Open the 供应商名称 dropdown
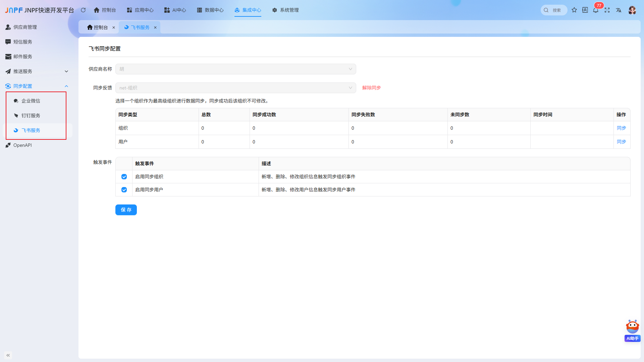 [x=235, y=69]
